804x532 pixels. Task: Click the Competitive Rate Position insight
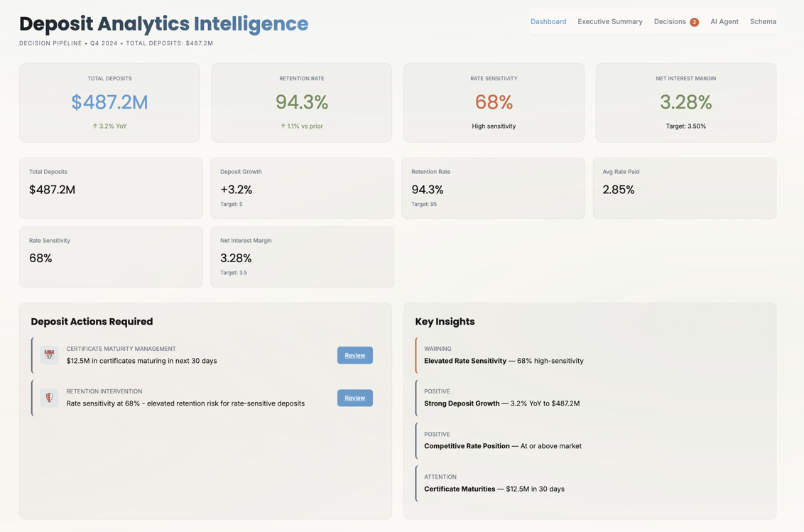pos(590,440)
